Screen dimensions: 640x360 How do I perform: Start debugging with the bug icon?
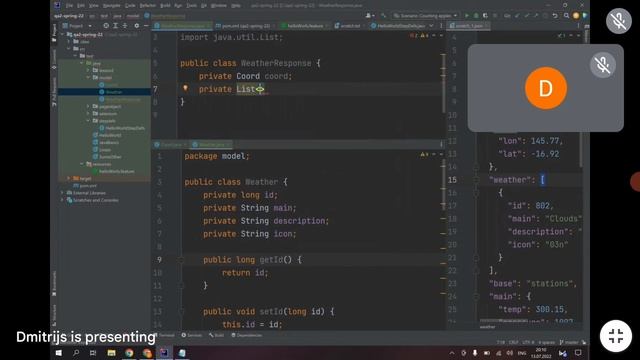476,16
